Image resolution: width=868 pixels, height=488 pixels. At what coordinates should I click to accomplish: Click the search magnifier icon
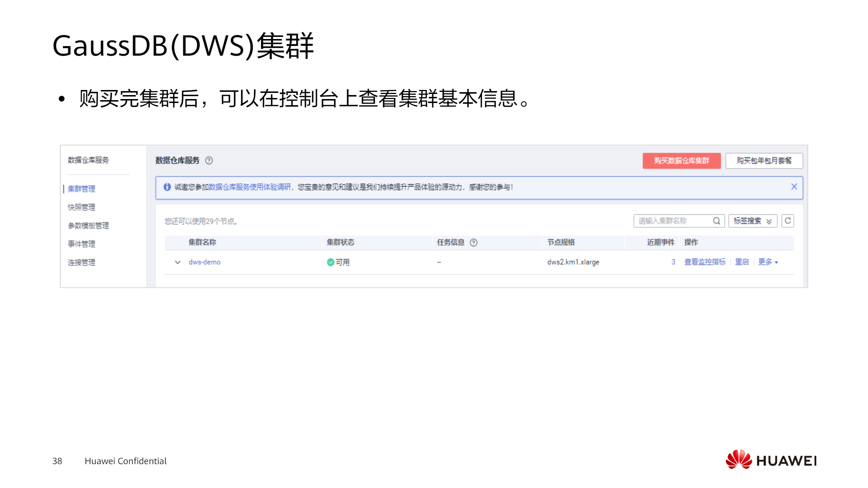click(716, 221)
